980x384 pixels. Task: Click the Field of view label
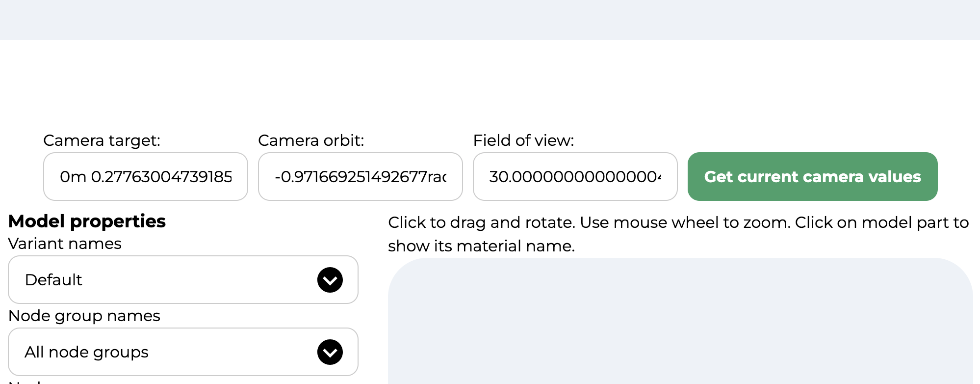click(523, 141)
